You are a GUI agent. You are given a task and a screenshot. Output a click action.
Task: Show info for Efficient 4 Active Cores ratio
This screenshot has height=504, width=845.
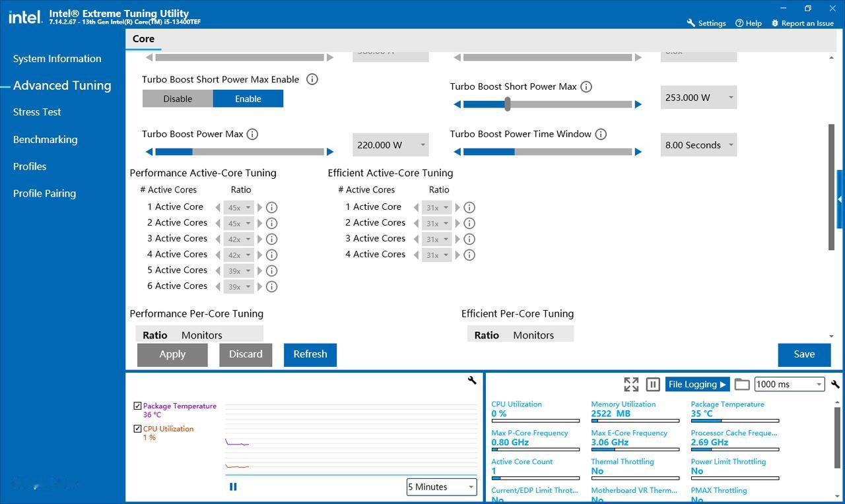point(469,255)
